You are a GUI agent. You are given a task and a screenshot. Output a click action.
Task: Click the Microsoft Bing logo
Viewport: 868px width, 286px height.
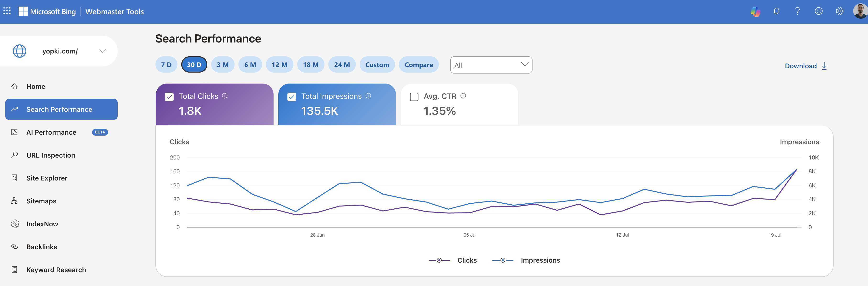tap(47, 11)
